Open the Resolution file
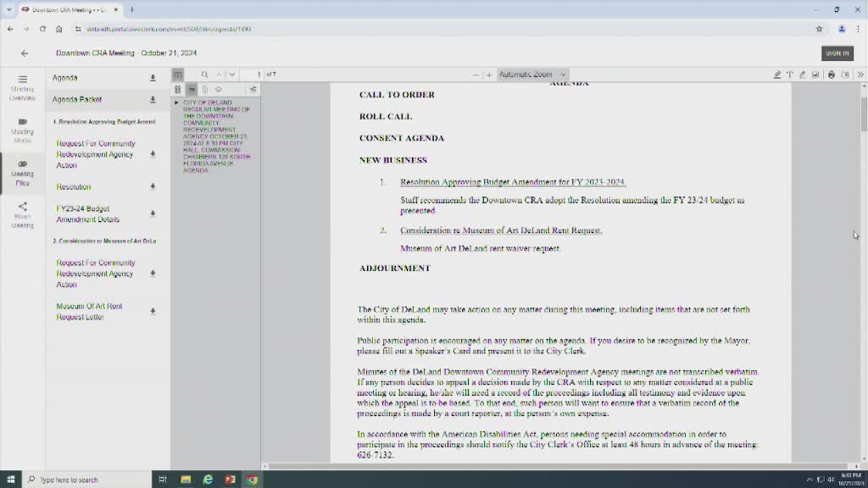 (x=74, y=187)
